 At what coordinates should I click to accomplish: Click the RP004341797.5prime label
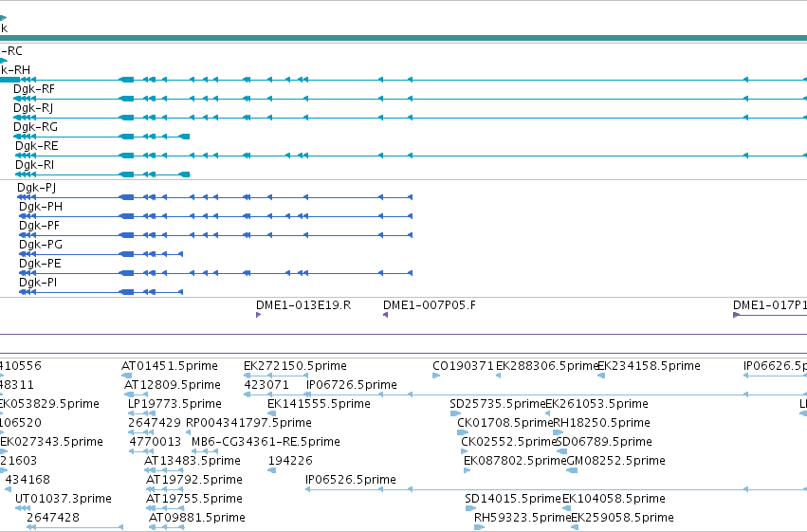(x=248, y=423)
